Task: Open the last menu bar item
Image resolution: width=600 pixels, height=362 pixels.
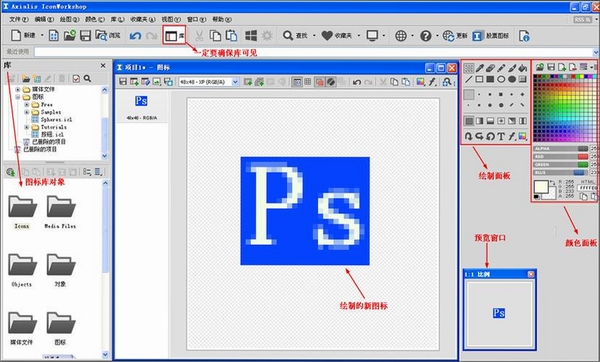Action: (x=222, y=19)
